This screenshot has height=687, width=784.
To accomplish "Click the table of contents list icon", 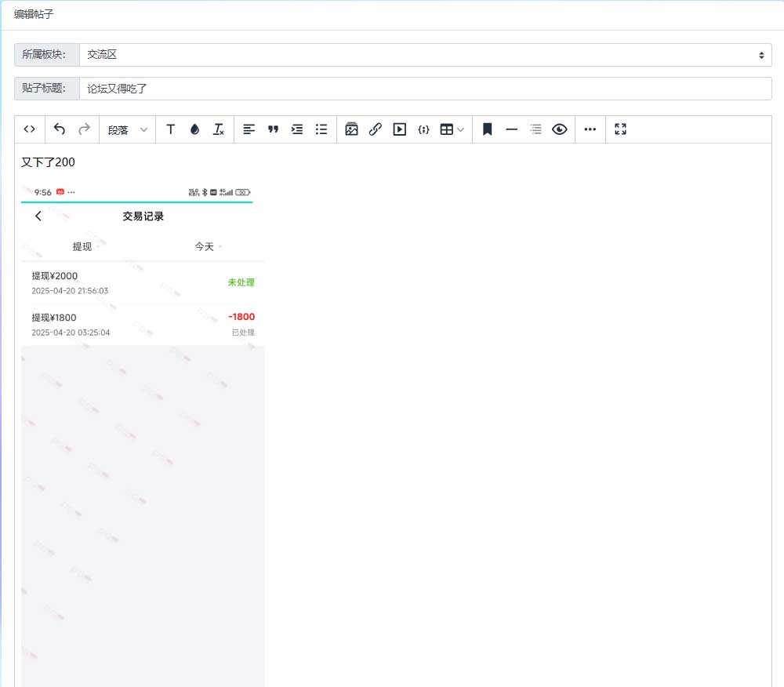I will (x=535, y=129).
